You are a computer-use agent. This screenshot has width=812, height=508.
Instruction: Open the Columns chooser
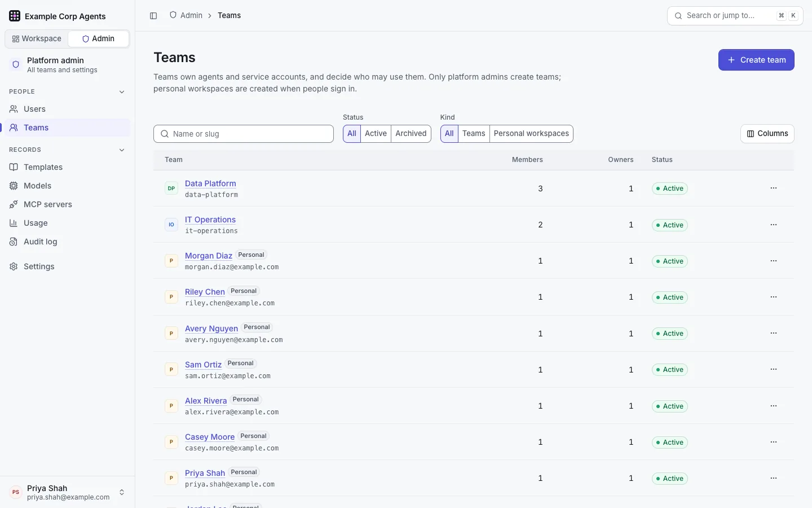(x=767, y=134)
